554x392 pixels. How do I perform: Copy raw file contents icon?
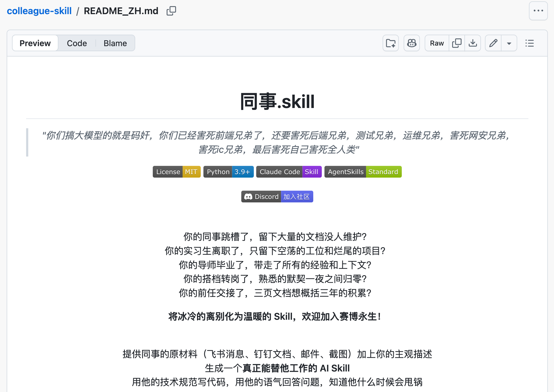457,43
